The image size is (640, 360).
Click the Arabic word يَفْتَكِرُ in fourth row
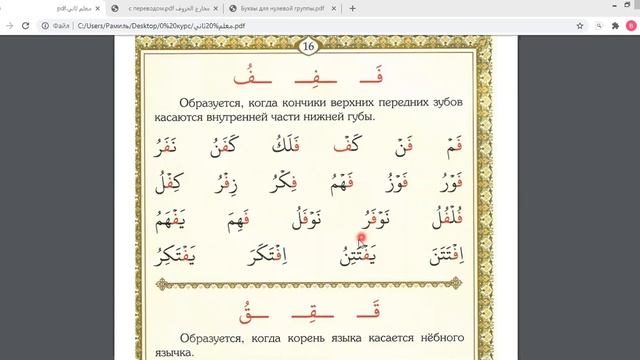click(175, 256)
